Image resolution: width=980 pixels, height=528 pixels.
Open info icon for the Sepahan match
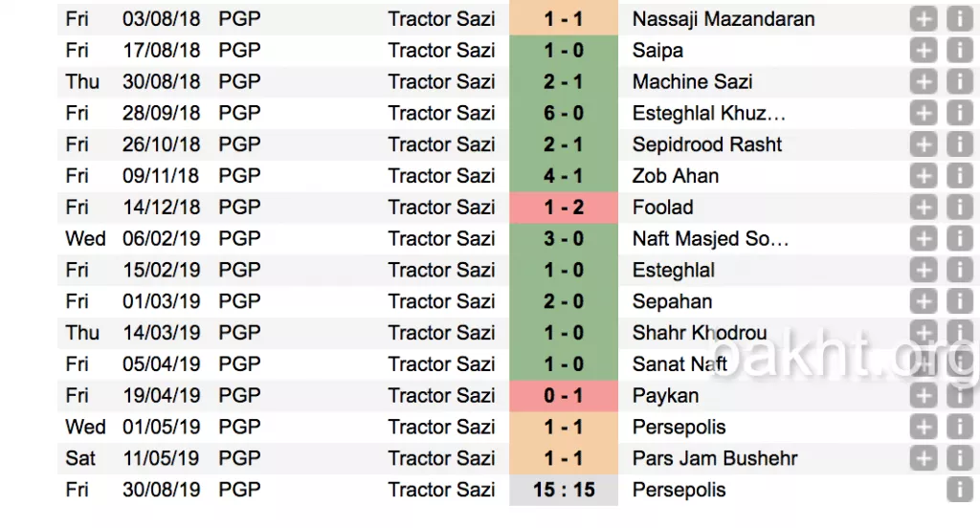[959, 301]
